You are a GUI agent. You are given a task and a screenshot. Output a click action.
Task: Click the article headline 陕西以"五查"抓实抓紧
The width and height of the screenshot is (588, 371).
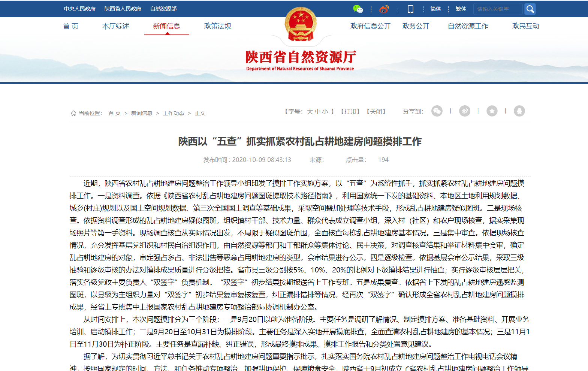click(300, 142)
